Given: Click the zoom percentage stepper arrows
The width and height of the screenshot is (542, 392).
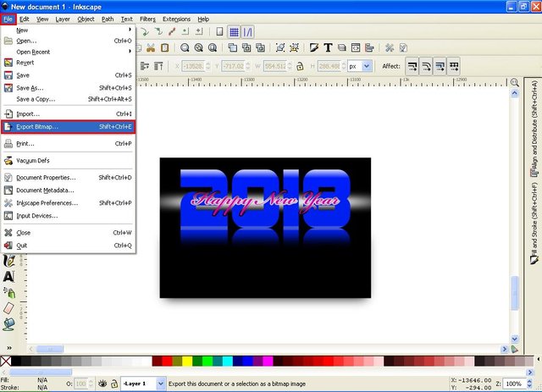Looking at the screenshot, I should 528,384.
